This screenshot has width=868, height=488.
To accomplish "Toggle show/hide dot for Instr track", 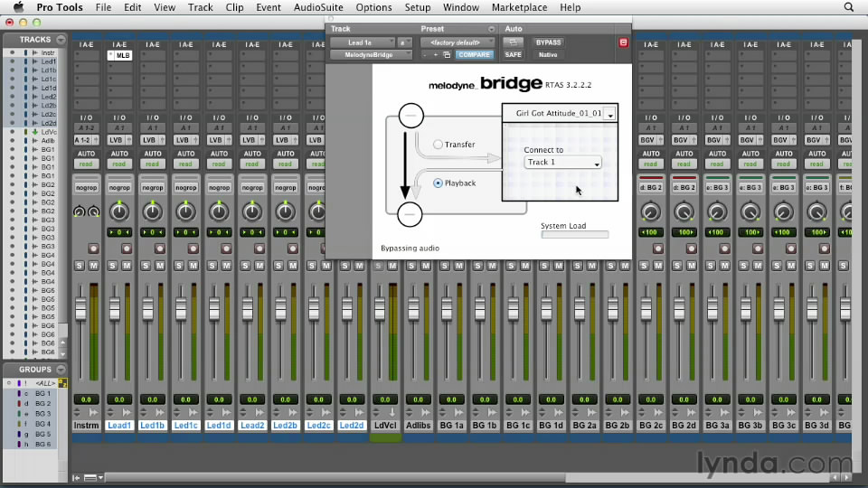I will click(x=12, y=52).
